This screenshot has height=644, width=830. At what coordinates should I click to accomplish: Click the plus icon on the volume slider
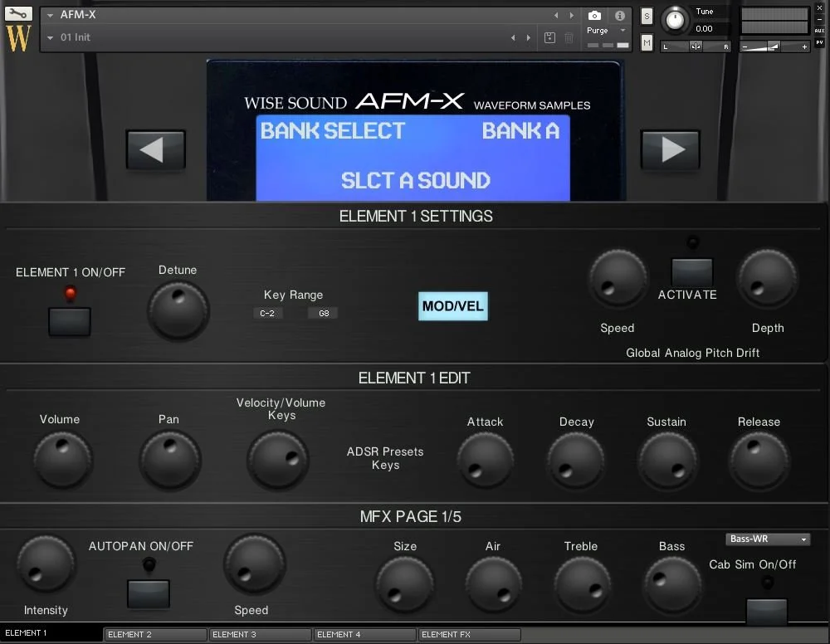click(x=804, y=47)
